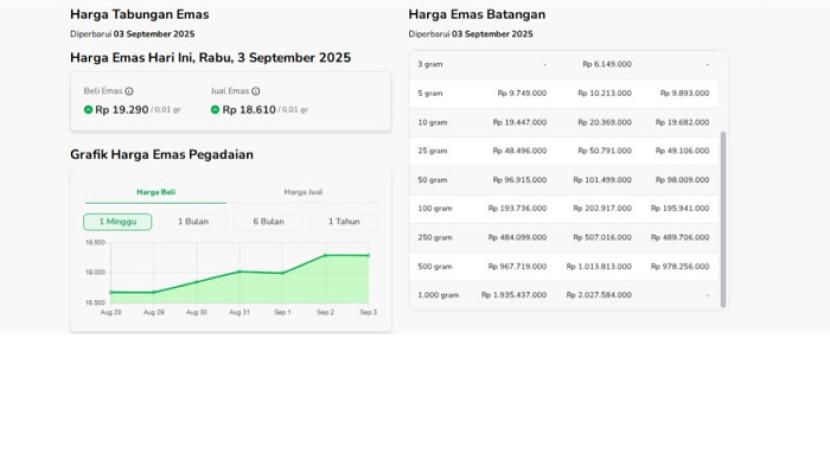Click the green icon before Rp 19.290
The image size is (830, 466).
tap(88, 110)
